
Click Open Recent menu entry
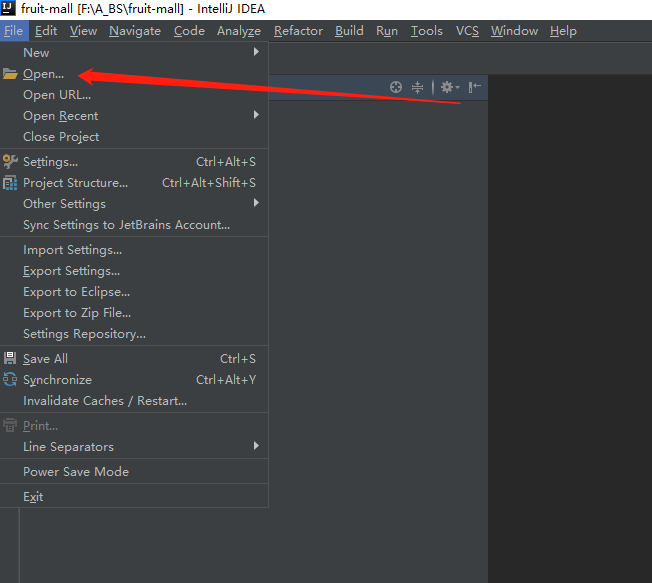[134, 116]
